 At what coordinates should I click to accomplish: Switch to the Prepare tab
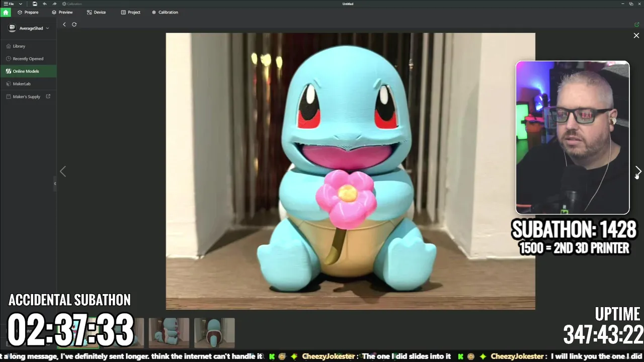pyautogui.click(x=28, y=12)
